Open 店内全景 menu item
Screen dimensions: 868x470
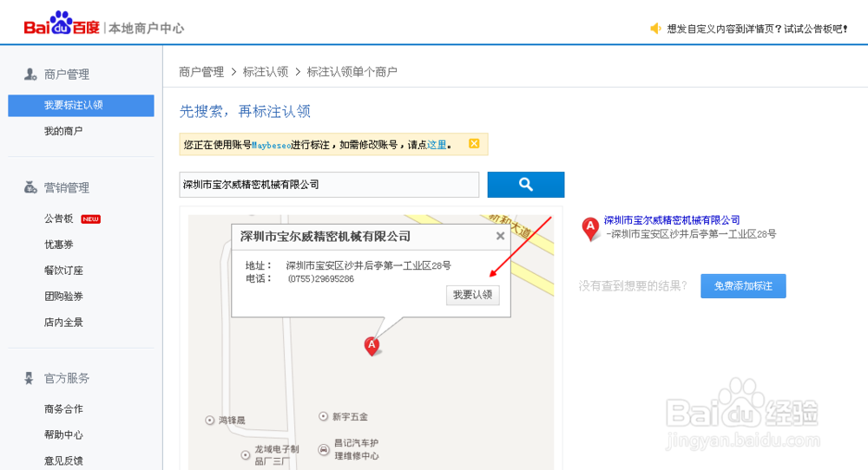point(63,323)
